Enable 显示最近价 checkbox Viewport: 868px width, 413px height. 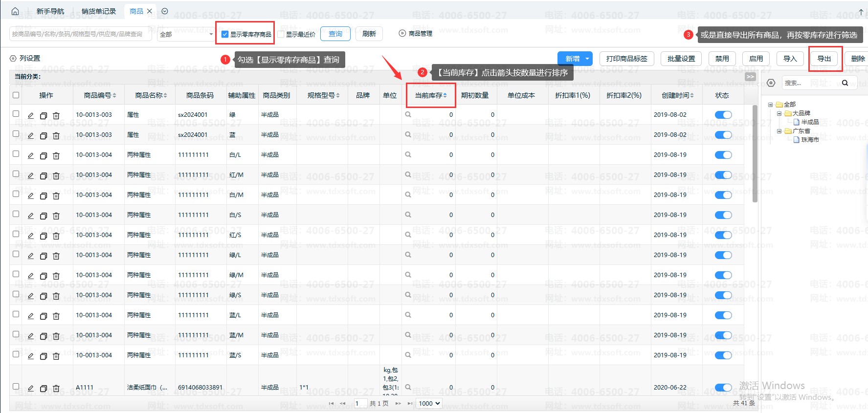point(281,34)
